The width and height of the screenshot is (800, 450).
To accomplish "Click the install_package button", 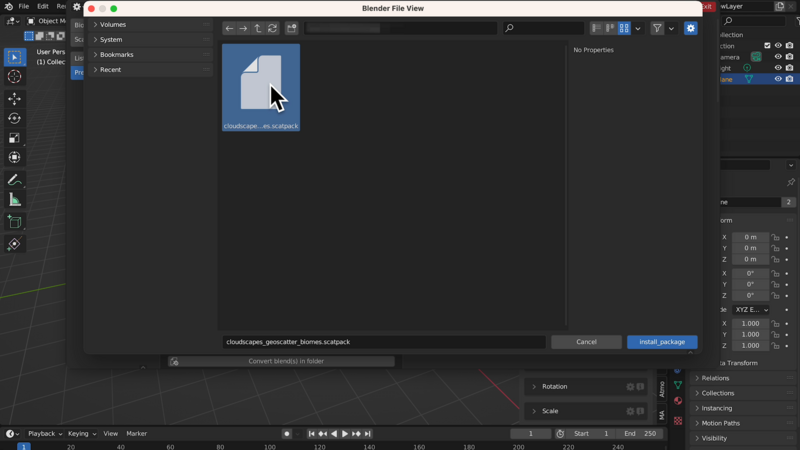I will [x=662, y=342].
